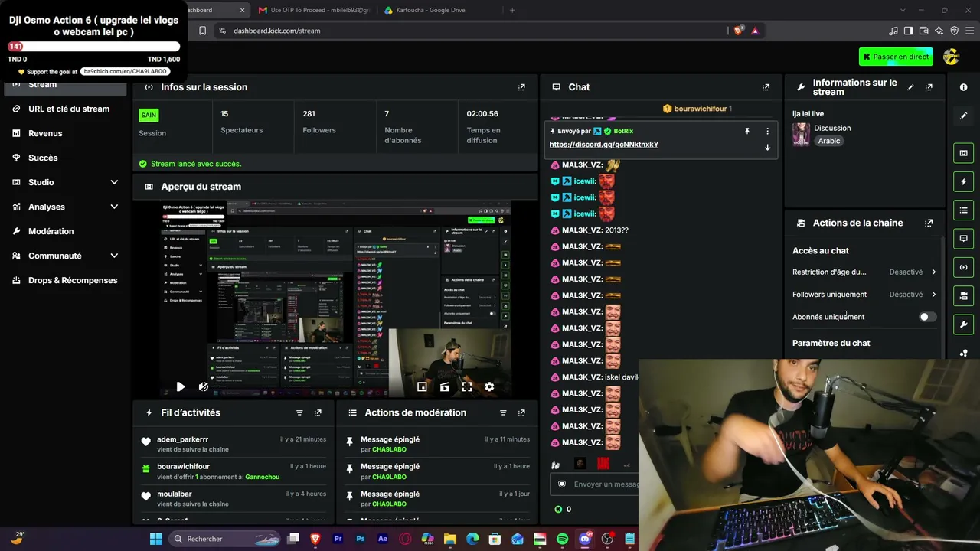Image resolution: width=980 pixels, height=551 pixels.
Task: Open the pinned Discord invite link
Action: pos(604,145)
